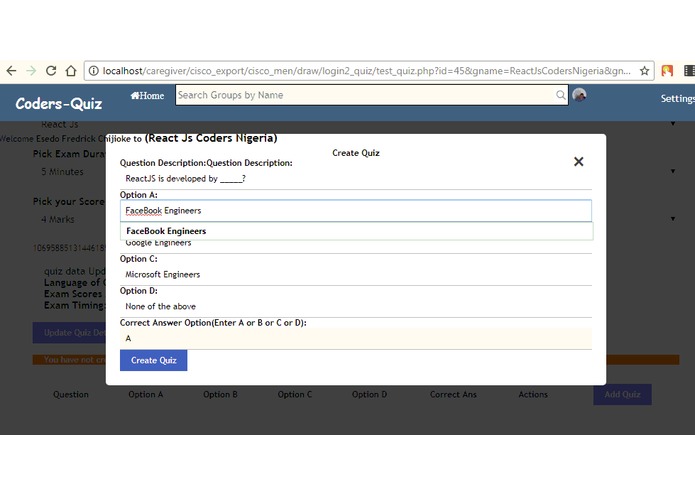Click the orange extension icon in toolbar
The width and height of the screenshot is (695, 494).
(x=667, y=71)
